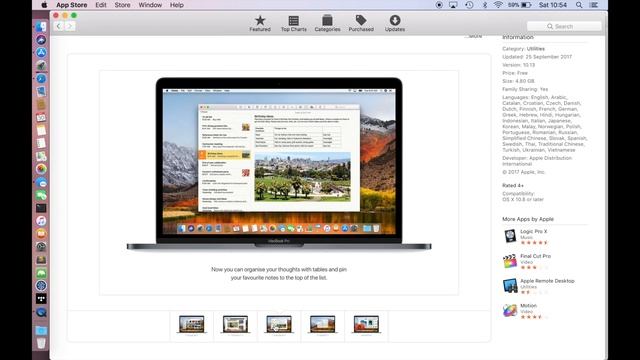Open App Store from the Dock

pyautogui.click(x=41, y=53)
